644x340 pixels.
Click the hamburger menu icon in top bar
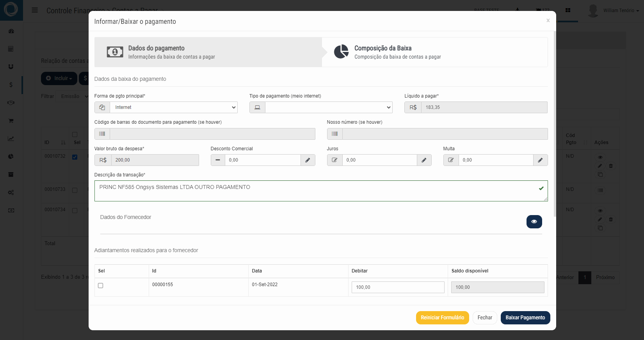(35, 10)
